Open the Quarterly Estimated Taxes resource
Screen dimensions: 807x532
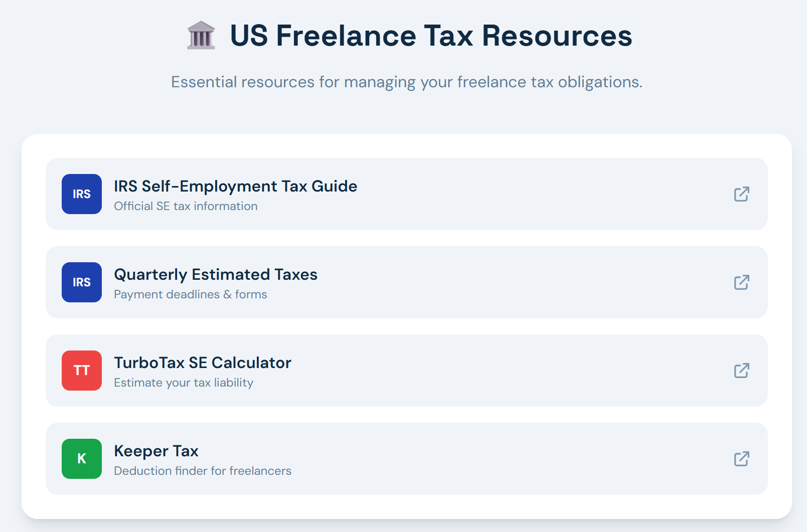215,274
